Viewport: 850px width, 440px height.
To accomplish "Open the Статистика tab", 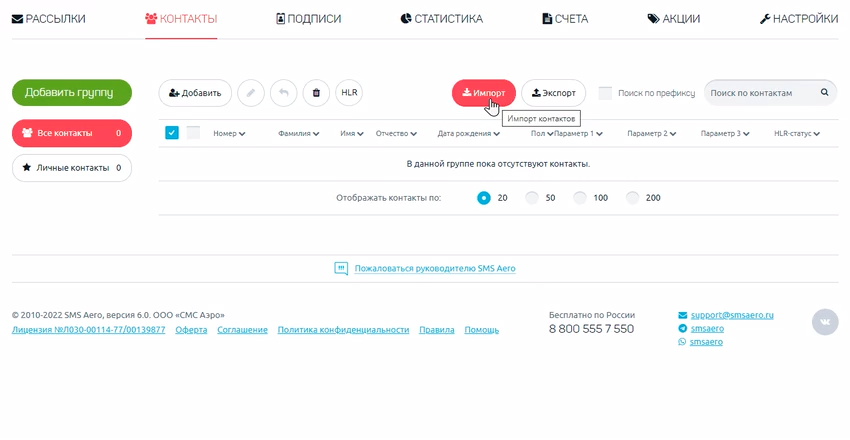I will click(442, 19).
